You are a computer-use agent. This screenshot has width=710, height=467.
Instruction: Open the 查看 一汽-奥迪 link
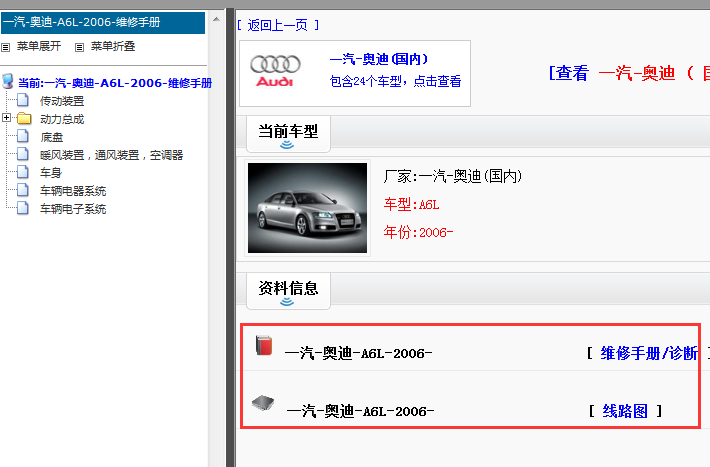629,72
